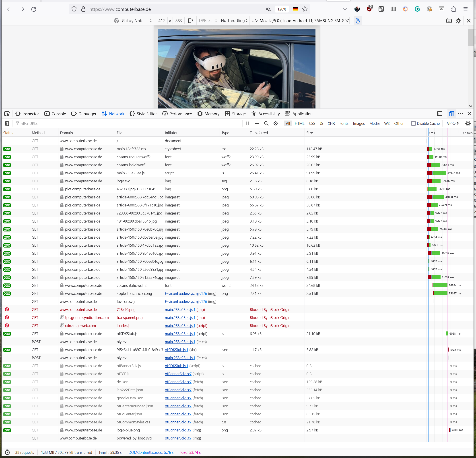Open the FaviconLoader.sys.mjs:176 link for apple-touch-icon.png
Screen dimensions: 476x458
(186, 294)
